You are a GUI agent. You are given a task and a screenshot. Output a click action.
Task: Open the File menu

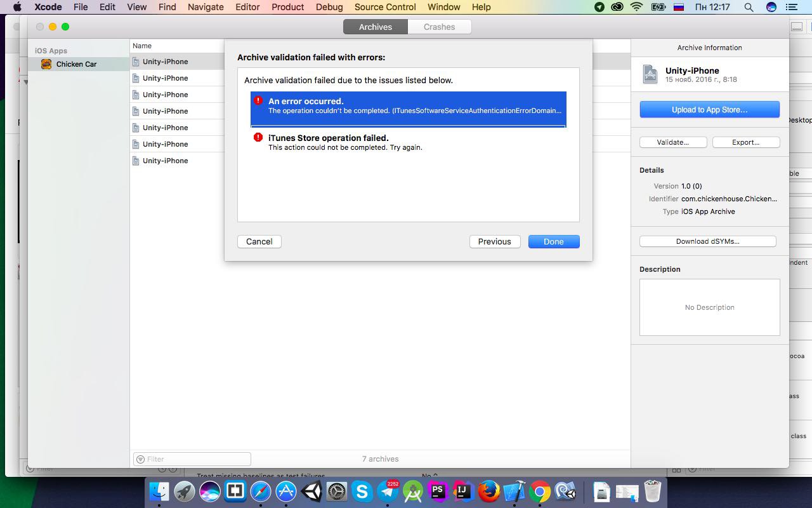pyautogui.click(x=81, y=7)
